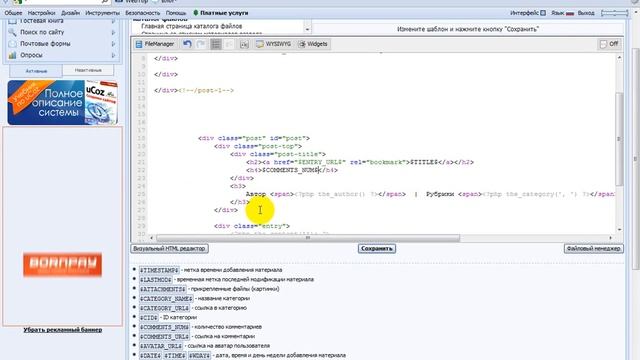Switch to the Неактивные tab
The image size is (640, 360).
pyautogui.click(x=88, y=70)
